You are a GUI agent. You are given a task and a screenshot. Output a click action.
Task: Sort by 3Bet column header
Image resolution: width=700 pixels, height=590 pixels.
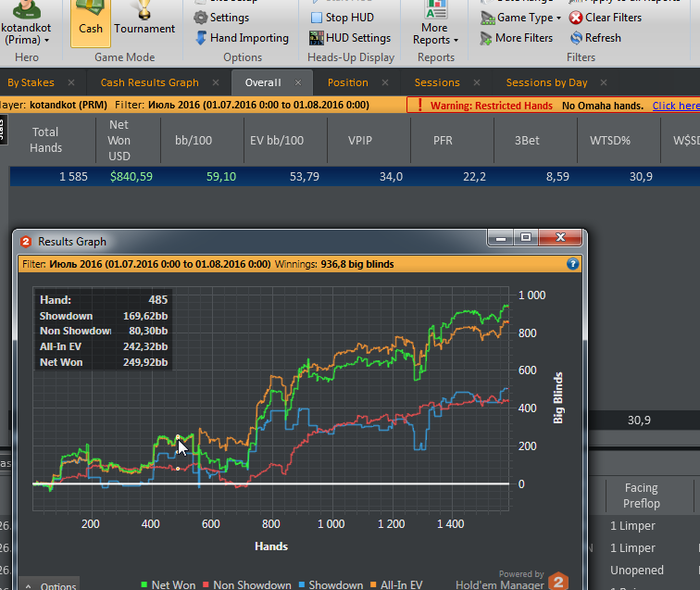[x=527, y=140]
